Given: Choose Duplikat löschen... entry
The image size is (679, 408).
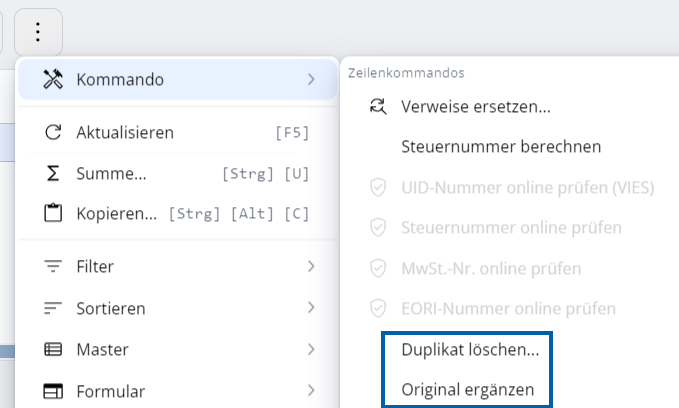Looking at the screenshot, I should [469, 350].
